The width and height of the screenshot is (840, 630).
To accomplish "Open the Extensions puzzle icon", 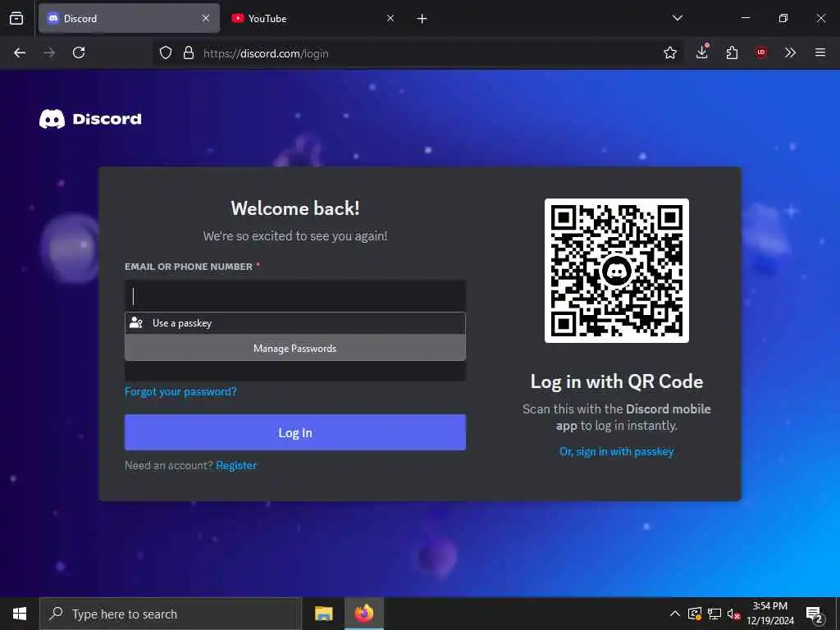I will click(732, 52).
